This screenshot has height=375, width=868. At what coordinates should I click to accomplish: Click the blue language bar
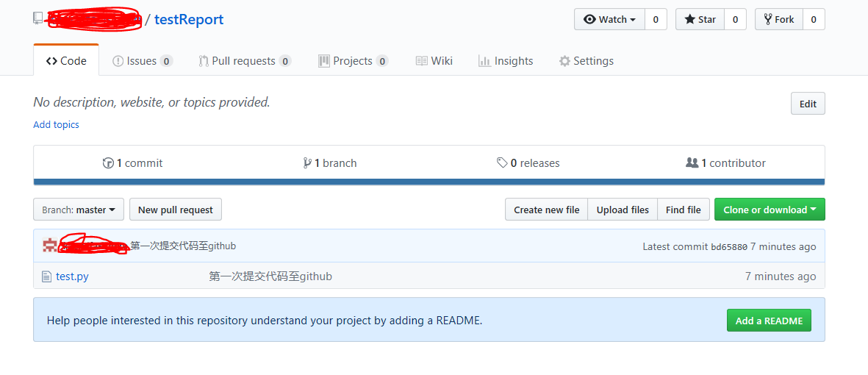click(x=429, y=182)
